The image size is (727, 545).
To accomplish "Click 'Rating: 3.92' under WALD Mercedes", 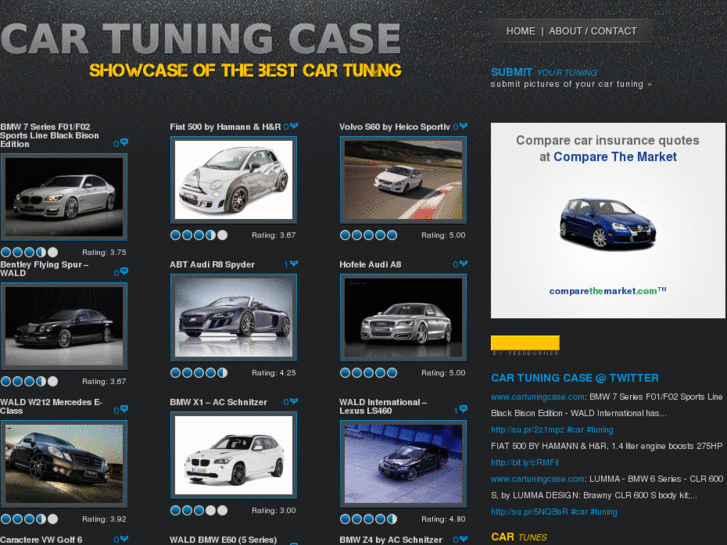I will pos(104,519).
